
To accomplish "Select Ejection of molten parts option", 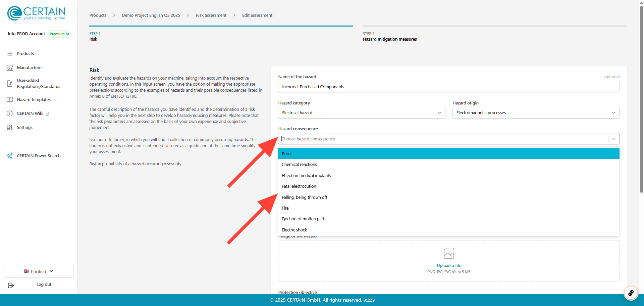I will [449, 219].
